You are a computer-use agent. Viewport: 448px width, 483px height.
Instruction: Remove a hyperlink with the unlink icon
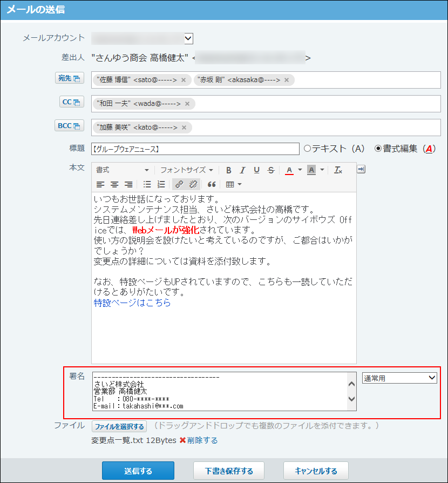click(x=193, y=184)
